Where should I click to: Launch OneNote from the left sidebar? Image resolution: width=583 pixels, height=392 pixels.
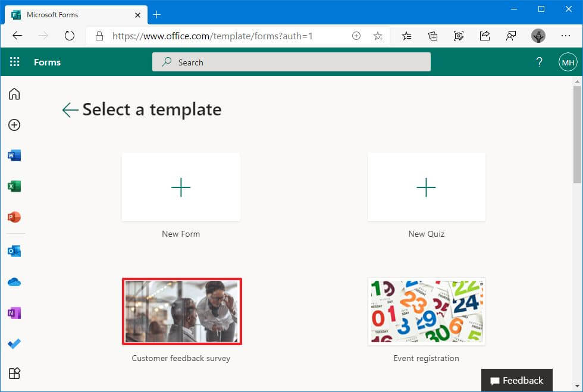(14, 312)
